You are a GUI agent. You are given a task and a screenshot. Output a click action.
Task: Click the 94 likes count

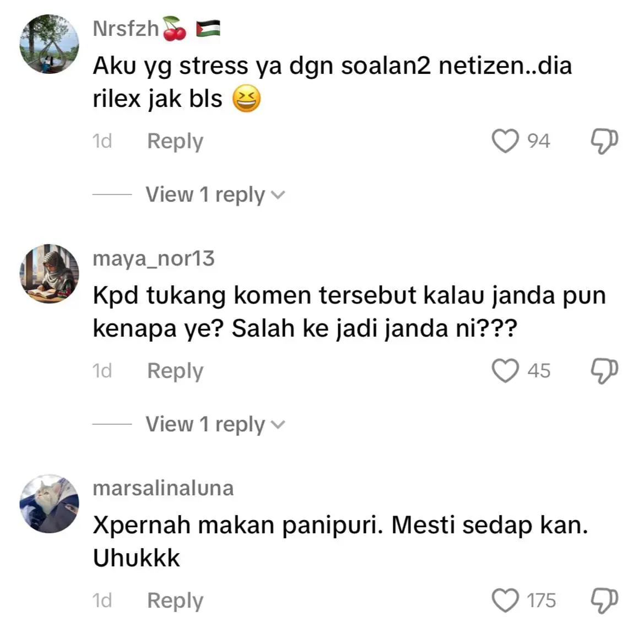[538, 141]
